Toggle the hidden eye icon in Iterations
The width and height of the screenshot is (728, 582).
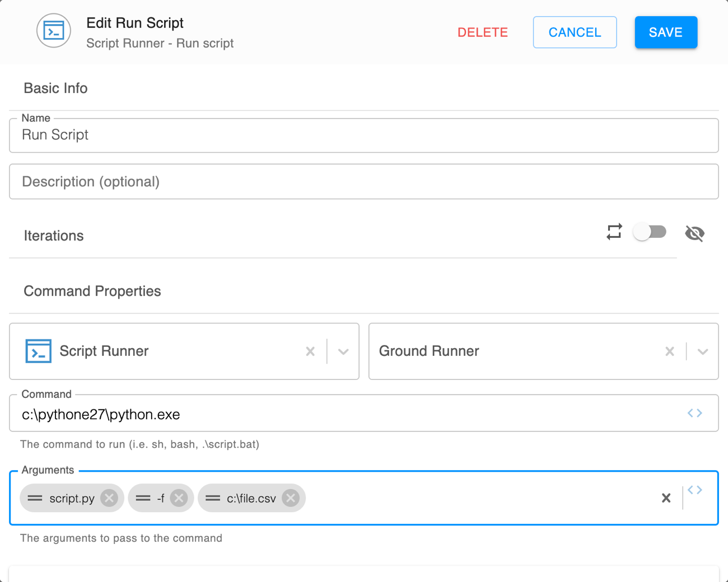pos(694,233)
